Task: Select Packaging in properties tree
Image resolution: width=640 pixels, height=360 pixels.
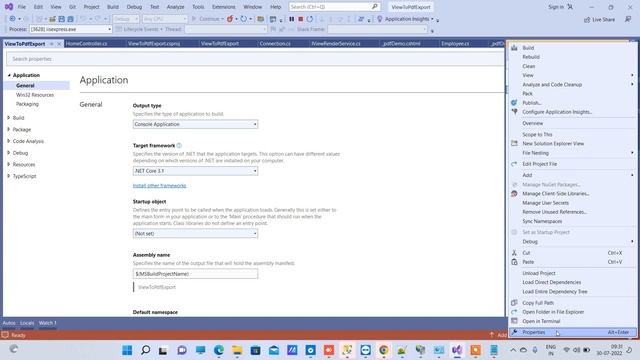Action: pyautogui.click(x=27, y=104)
